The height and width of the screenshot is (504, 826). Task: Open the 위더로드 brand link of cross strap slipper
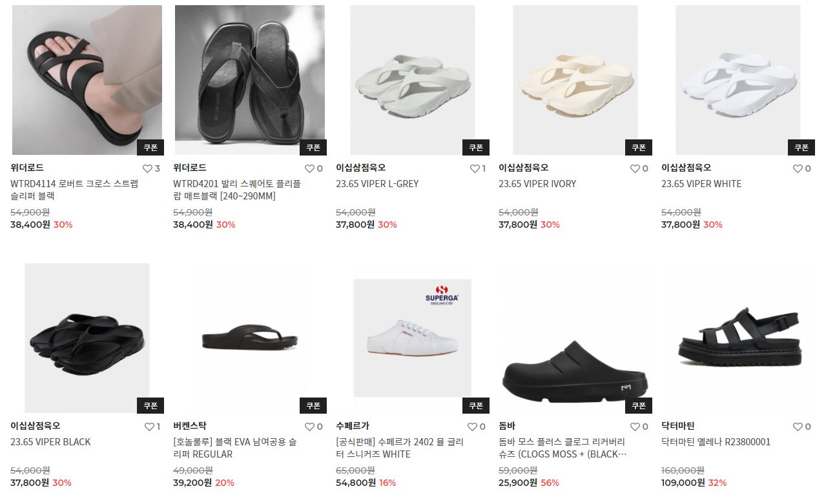(27, 168)
